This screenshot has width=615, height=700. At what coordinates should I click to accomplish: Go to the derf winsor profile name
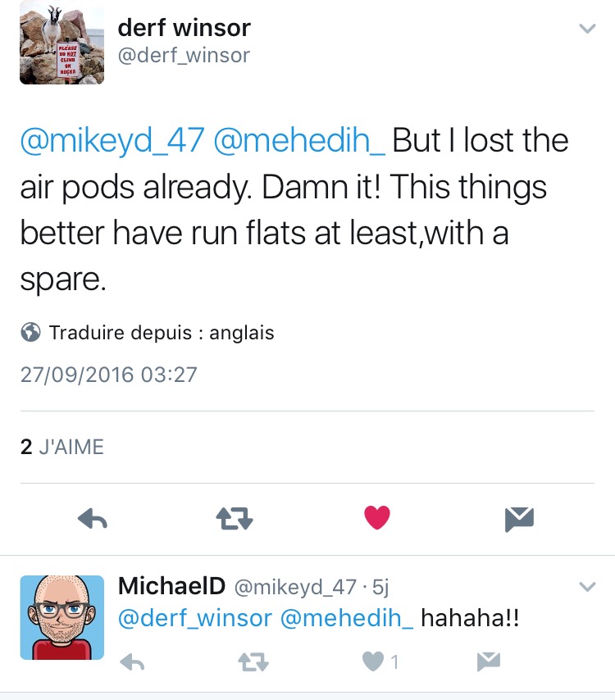click(x=184, y=28)
